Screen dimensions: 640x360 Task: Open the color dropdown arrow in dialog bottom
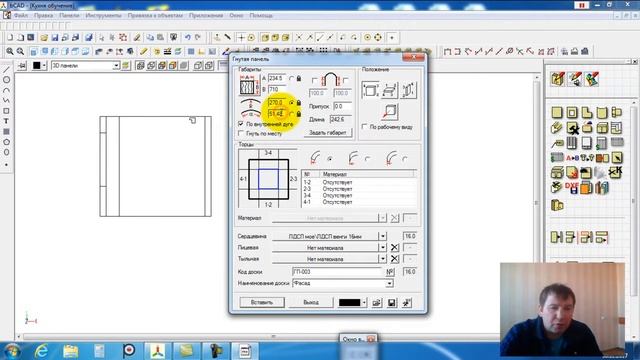[x=364, y=302]
